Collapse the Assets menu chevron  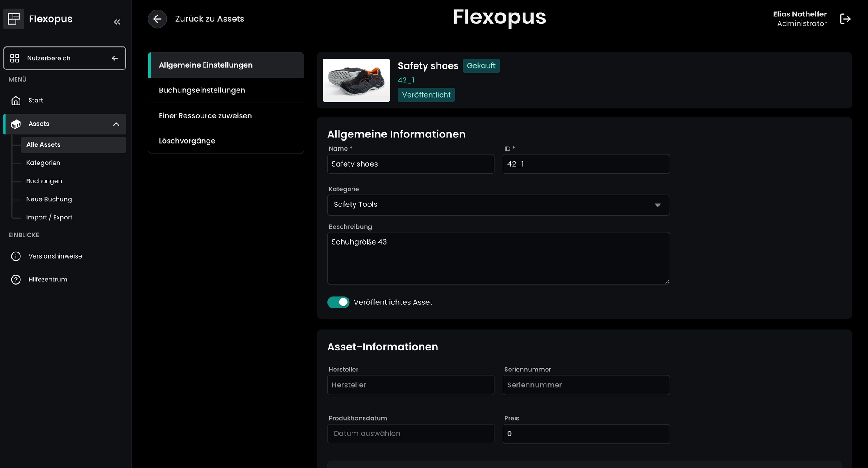[116, 124]
